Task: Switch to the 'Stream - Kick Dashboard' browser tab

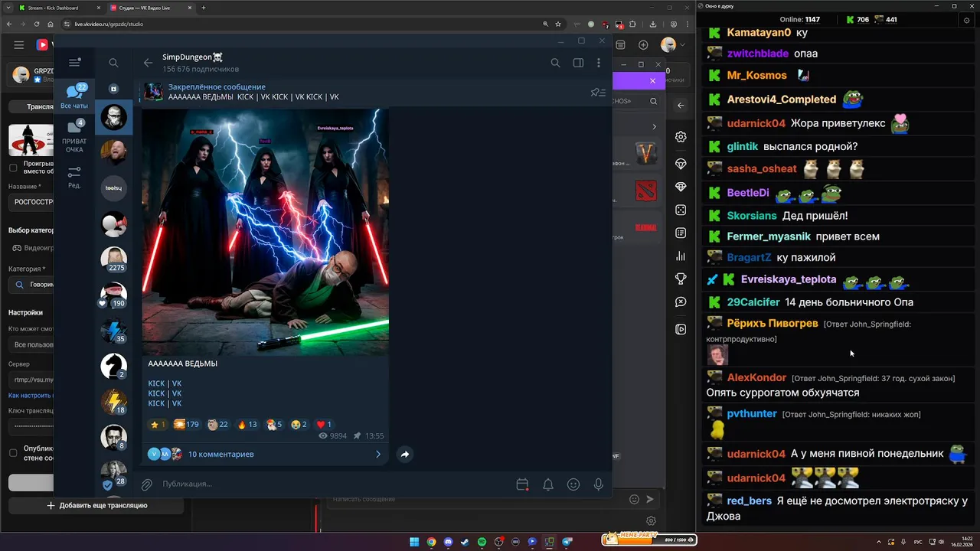Action: [57, 8]
